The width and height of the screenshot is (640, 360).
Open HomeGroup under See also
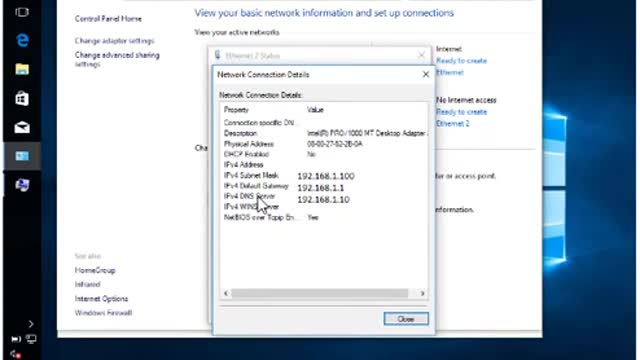[95, 270]
